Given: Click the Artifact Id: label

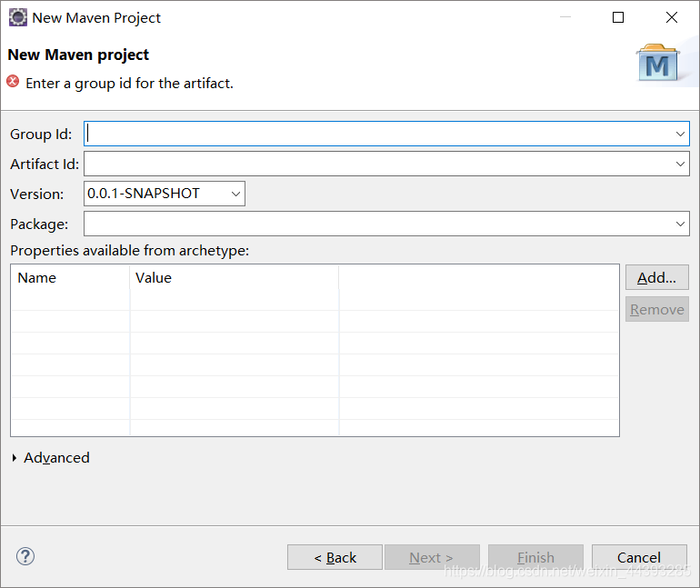Looking at the screenshot, I should pyautogui.click(x=45, y=164).
